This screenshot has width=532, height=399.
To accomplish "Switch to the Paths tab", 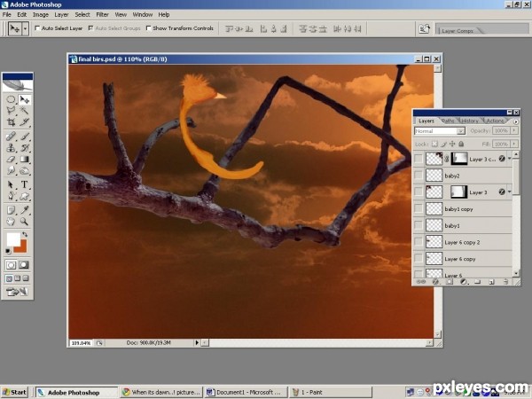I will [448, 121].
